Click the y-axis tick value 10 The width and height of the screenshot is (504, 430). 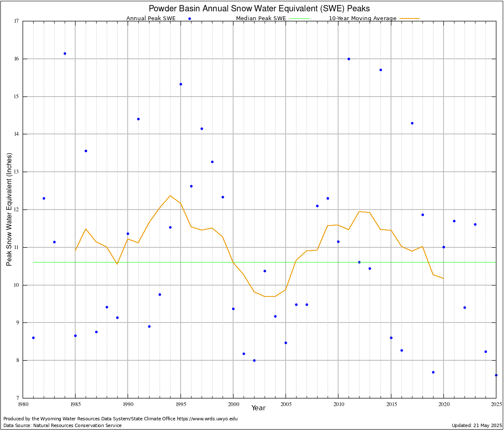(x=17, y=285)
